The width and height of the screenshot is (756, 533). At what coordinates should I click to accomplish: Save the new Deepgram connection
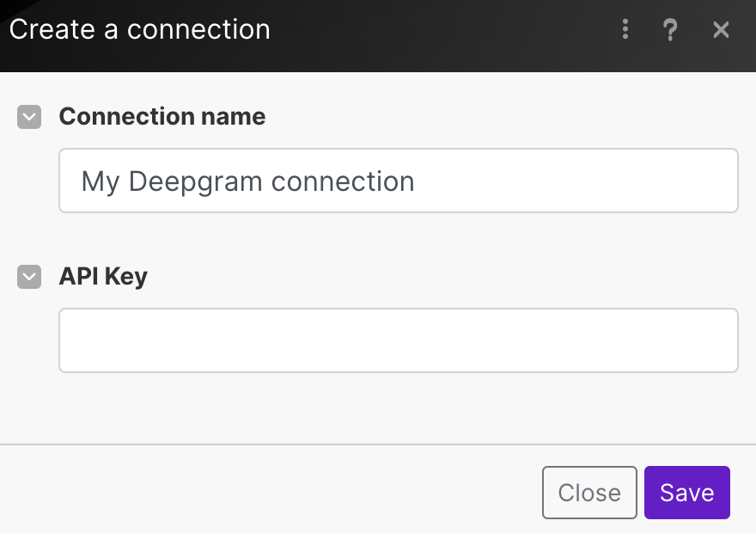pyautogui.click(x=686, y=493)
